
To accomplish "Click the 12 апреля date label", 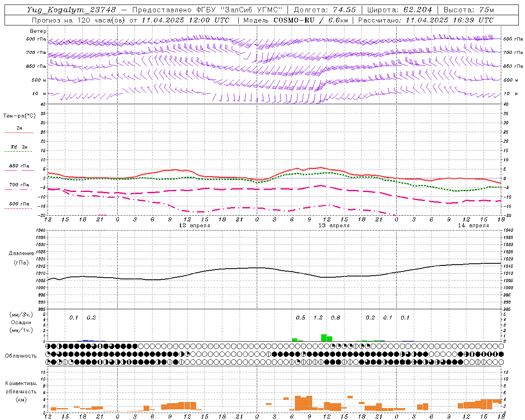I will [x=194, y=226].
